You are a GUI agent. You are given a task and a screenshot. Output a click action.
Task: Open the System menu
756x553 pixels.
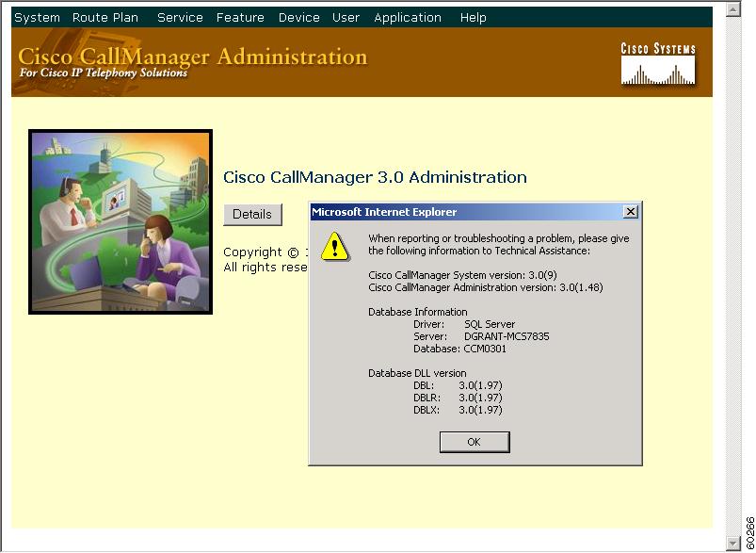pos(37,18)
